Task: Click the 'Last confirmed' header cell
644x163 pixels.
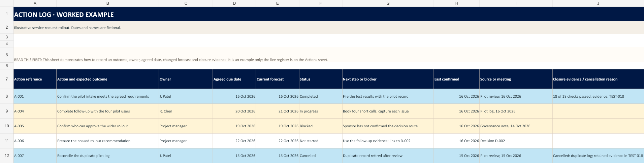Action: tap(457, 79)
